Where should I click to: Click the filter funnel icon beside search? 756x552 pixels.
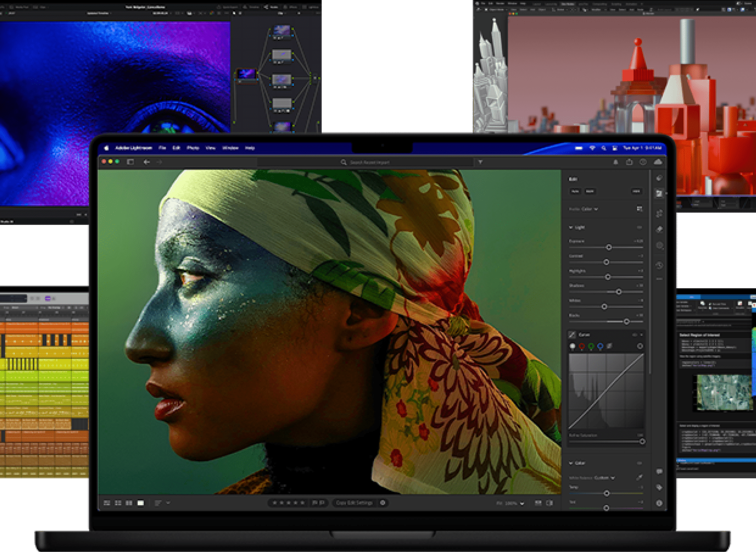point(480,162)
